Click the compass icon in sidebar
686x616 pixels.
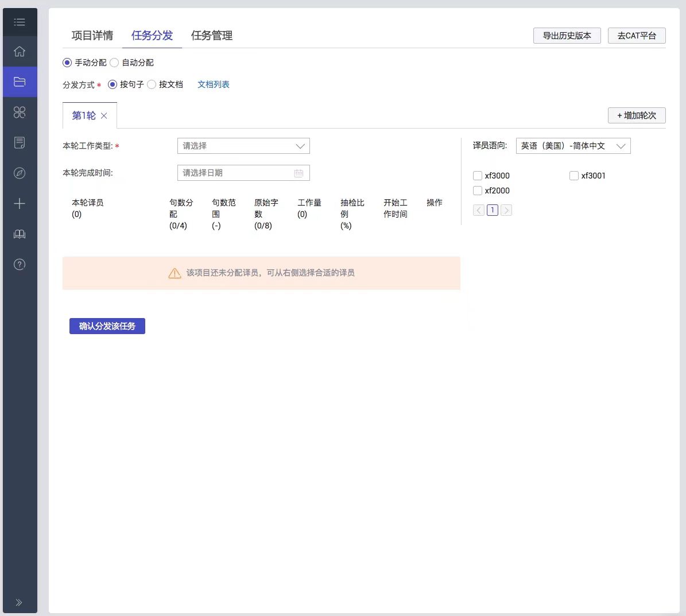20,173
